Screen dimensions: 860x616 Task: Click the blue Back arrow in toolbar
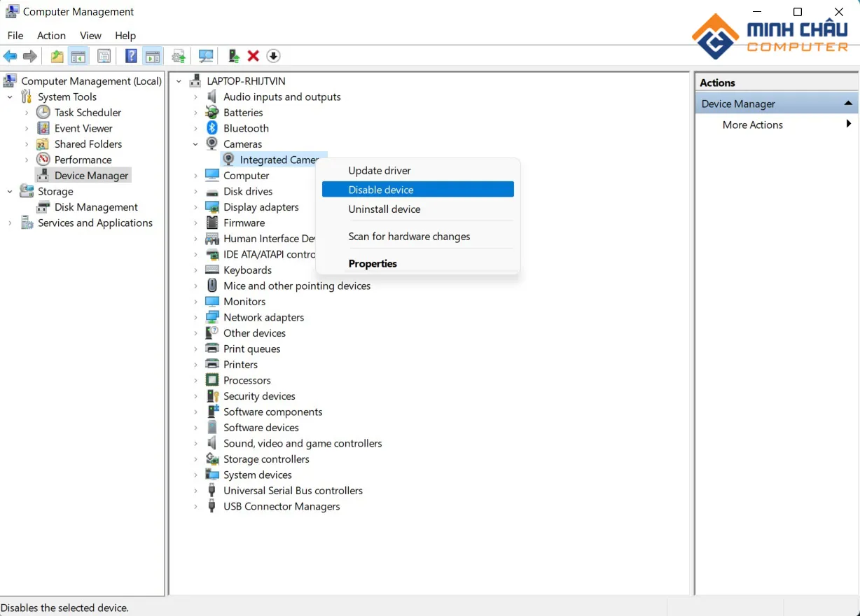pos(10,56)
